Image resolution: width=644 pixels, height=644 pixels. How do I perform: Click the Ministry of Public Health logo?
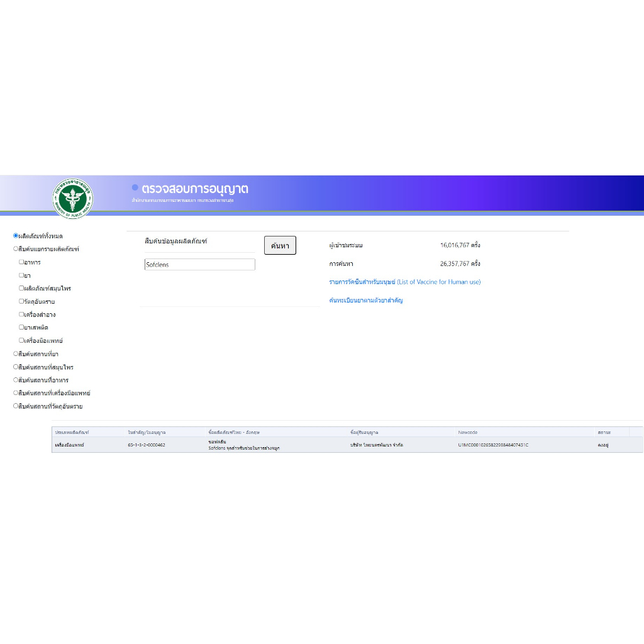(x=73, y=198)
